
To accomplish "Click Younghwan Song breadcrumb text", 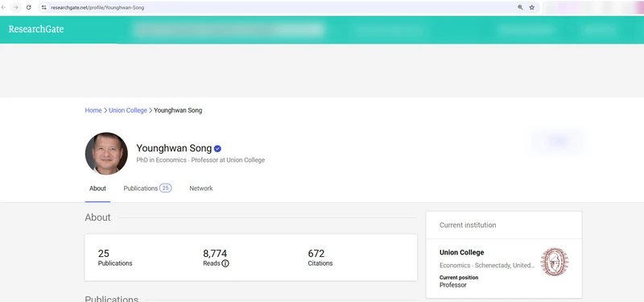I will coord(178,110).
